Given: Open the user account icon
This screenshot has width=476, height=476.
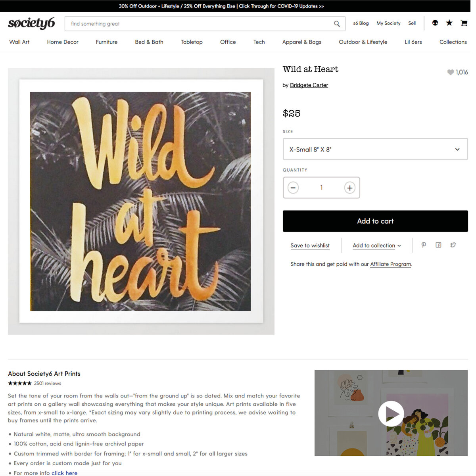Looking at the screenshot, I should tap(435, 23).
